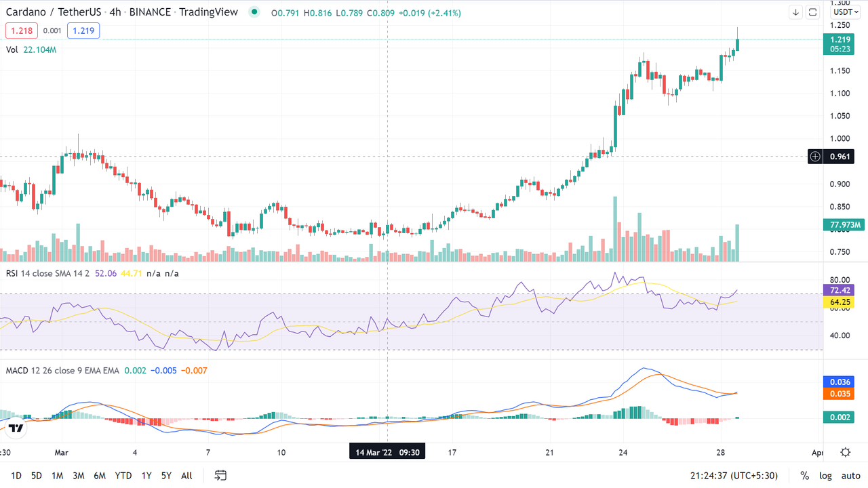Select the 5Y date range
The width and height of the screenshot is (868, 488).
166,476
